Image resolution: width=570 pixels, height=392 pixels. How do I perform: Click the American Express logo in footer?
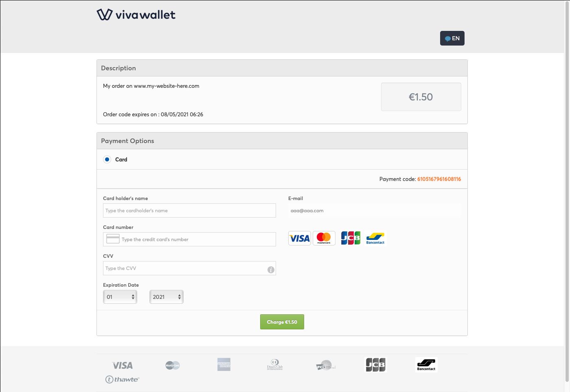click(x=224, y=364)
